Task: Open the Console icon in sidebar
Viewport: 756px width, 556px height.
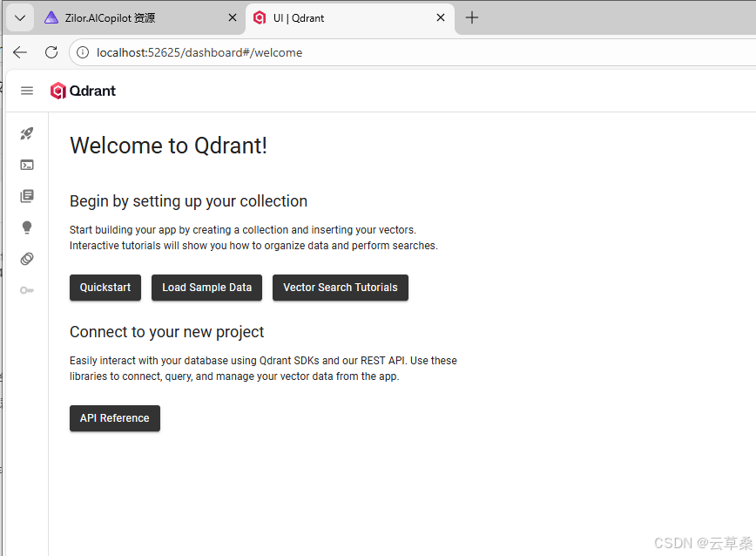Action: (27, 165)
